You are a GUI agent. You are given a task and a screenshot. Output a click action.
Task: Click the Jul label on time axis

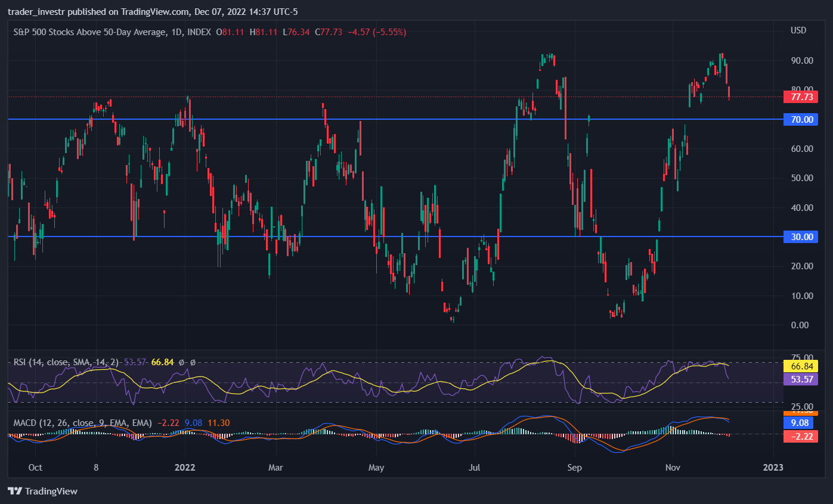point(475,467)
